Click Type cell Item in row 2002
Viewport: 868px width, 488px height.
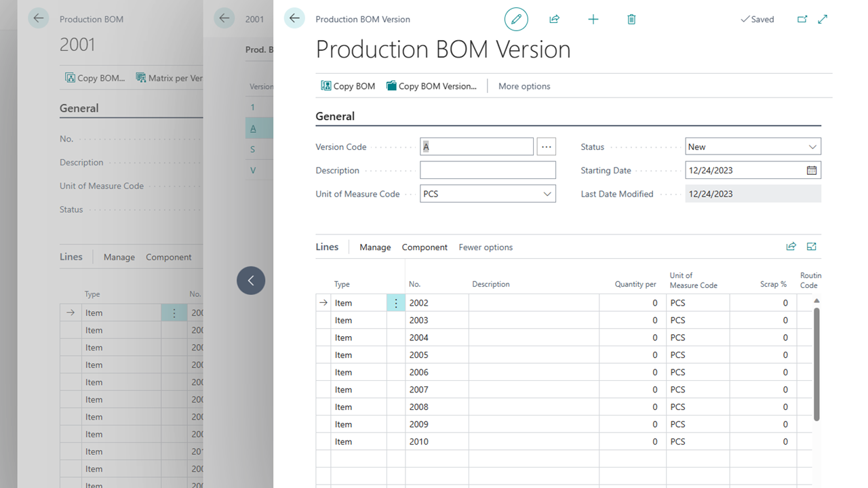359,303
